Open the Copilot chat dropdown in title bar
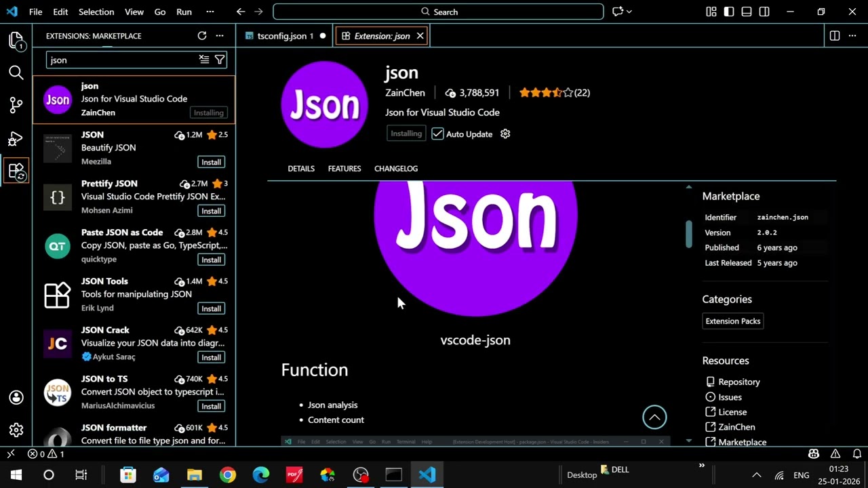Image resolution: width=868 pixels, height=488 pixels. point(623,12)
